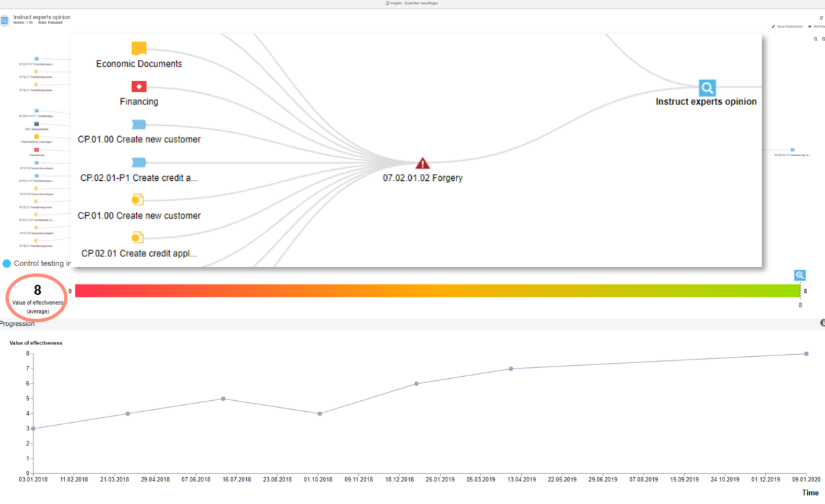Select the first data point at 03.01.2018
Screen dimensions: 825x504
[x=33, y=428]
